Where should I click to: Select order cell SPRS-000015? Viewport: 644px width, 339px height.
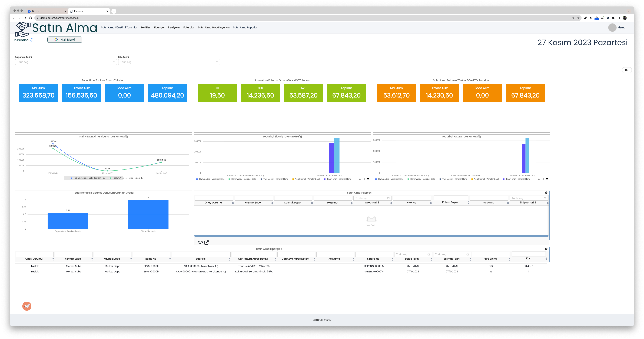tap(151, 266)
